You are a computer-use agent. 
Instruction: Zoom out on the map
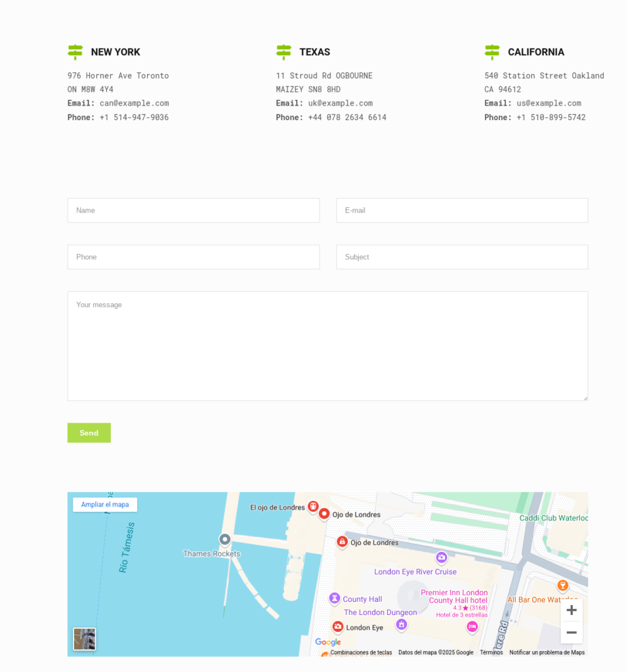coord(571,633)
